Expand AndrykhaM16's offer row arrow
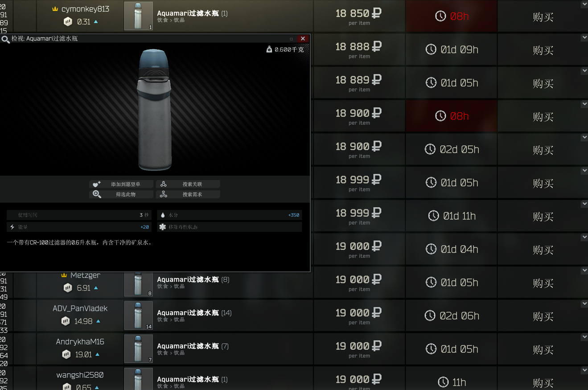Screen dimensions: 588x390 (584, 337)
